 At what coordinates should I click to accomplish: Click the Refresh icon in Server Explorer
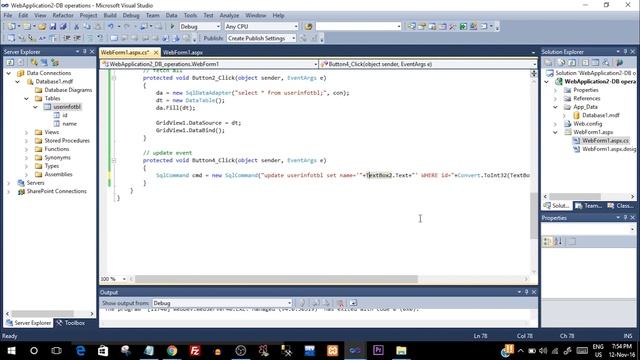(10, 62)
